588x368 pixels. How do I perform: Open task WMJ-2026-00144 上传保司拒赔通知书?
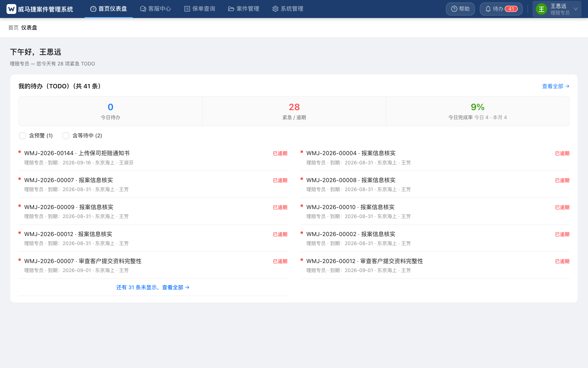pyautogui.click(x=153, y=158)
